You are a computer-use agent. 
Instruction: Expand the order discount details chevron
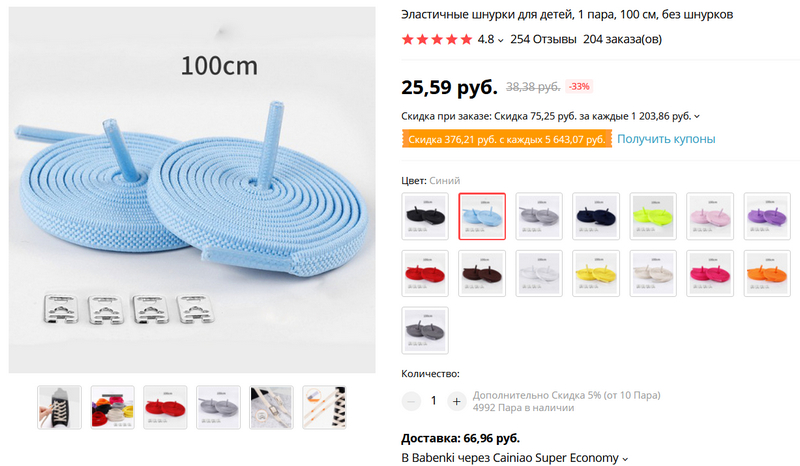point(697,117)
